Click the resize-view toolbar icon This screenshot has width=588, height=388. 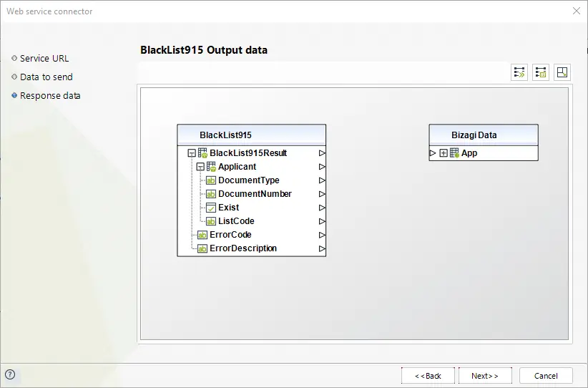(562, 72)
